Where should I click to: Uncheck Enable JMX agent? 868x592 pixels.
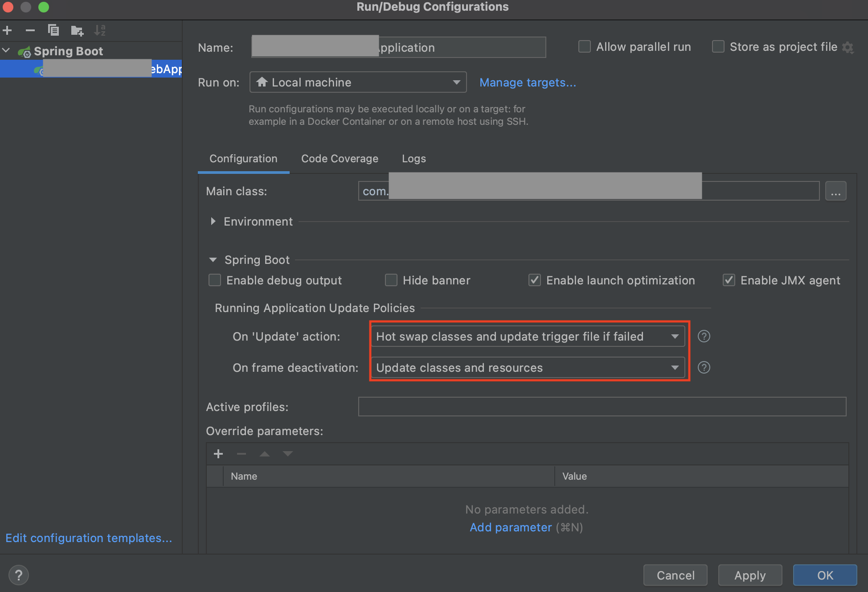(x=729, y=280)
